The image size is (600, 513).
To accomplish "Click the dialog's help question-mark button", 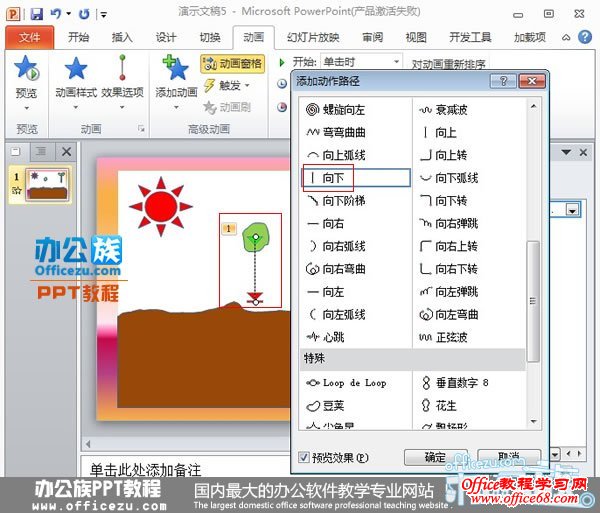I will click(503, 81).
